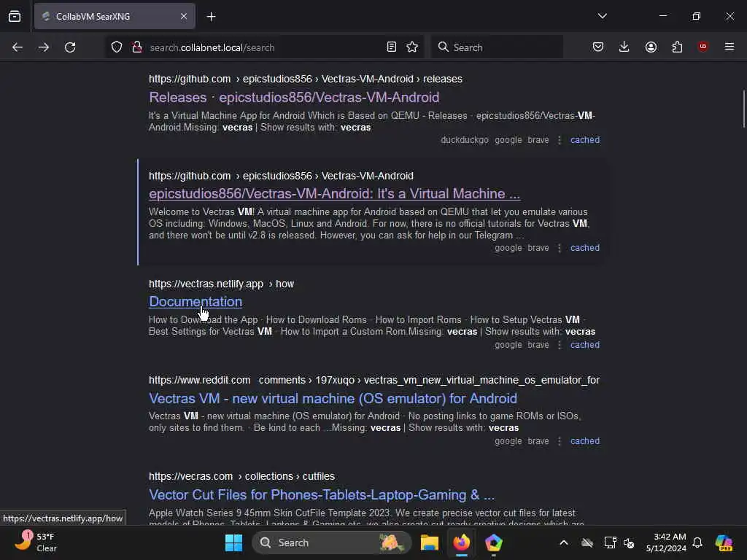Screen dimensions: 747x560
Task: Open cached link for Releases result
Action: (x=585, y=140)
